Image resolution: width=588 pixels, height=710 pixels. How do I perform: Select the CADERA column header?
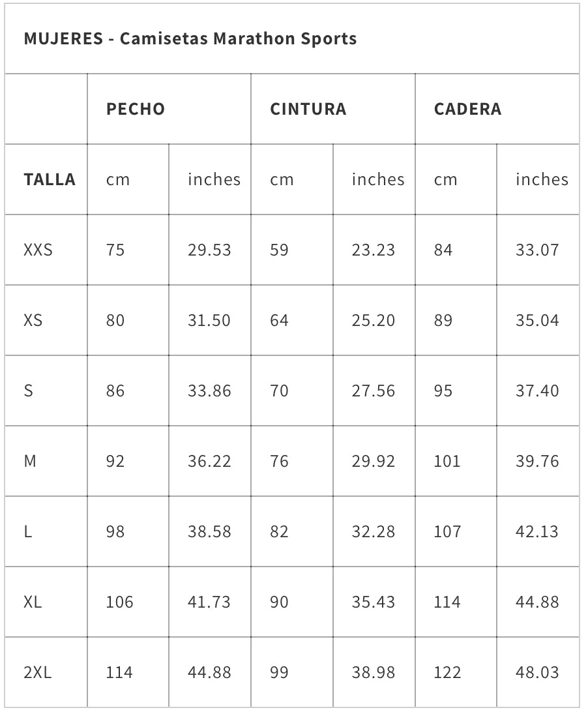pyautogui.click(x=467, y=109)
